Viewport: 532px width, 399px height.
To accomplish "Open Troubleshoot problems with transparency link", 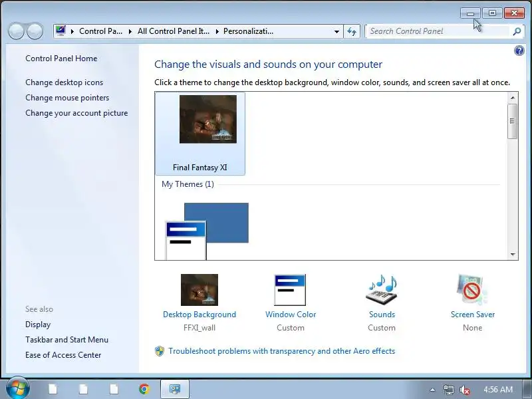I will pyautogui.click(x=281, y=351).
